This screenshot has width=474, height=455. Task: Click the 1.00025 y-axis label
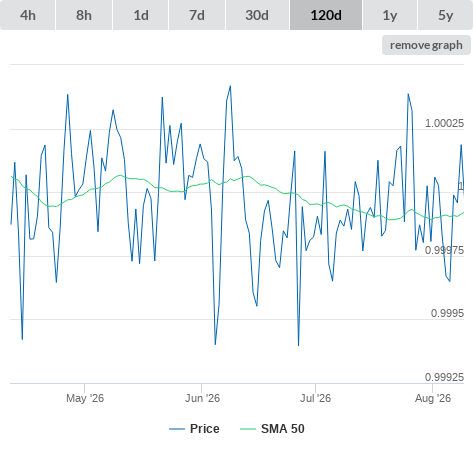tap(444, 123)
